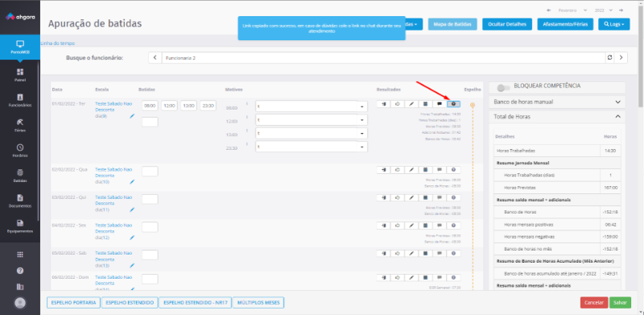
Task: Click the Ahgora logo
Action: coord(20,17)
